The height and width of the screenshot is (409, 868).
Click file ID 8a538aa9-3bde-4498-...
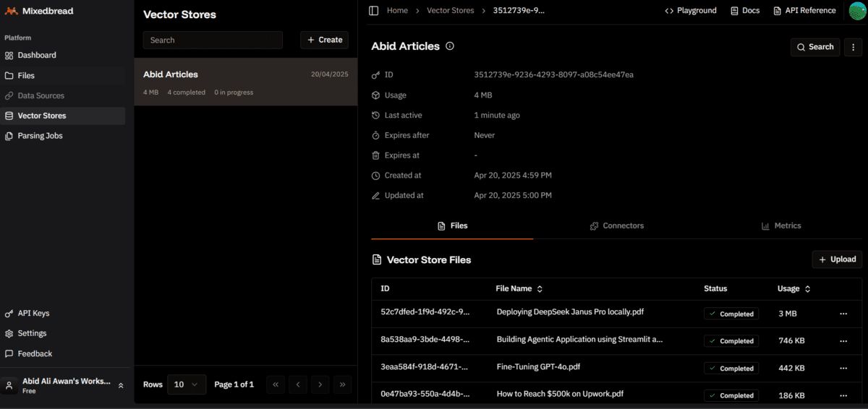click(x=425, y=339)
